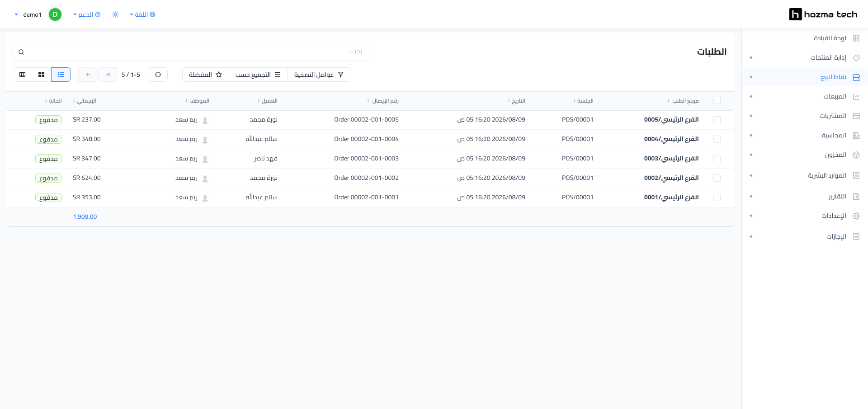Open التجميع حسب group-by button
868x409 pixels.
coord(258,75)
